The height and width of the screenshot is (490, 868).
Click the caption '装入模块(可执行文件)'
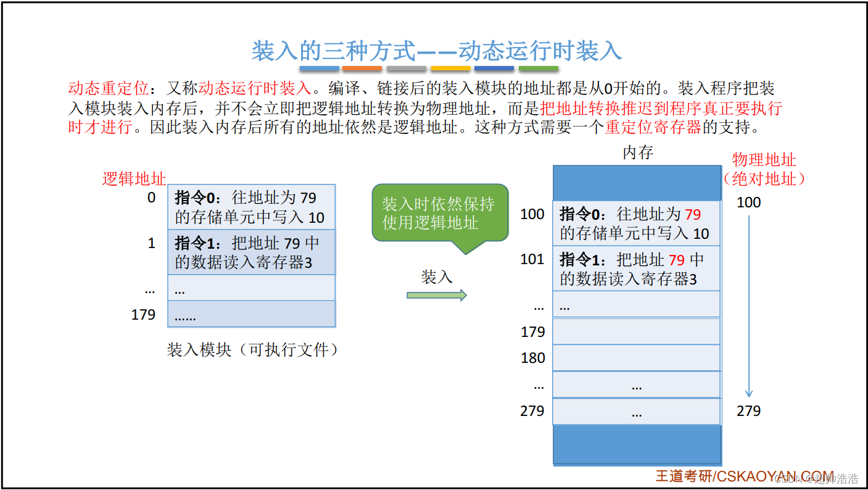coord(253,350)
